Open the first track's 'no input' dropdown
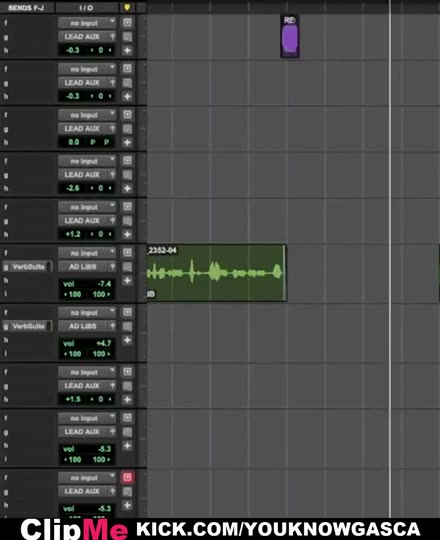The width and height of the screenshot is (440, 540). [x=87, y=23]
